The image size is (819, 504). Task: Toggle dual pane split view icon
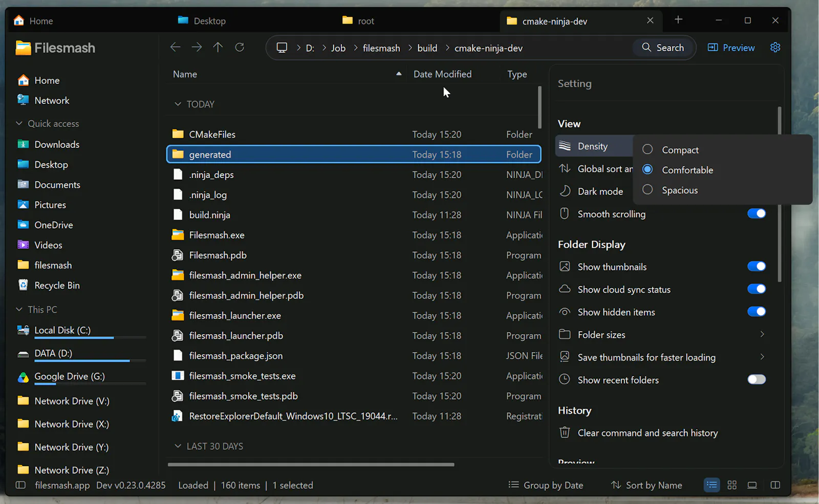775,485
